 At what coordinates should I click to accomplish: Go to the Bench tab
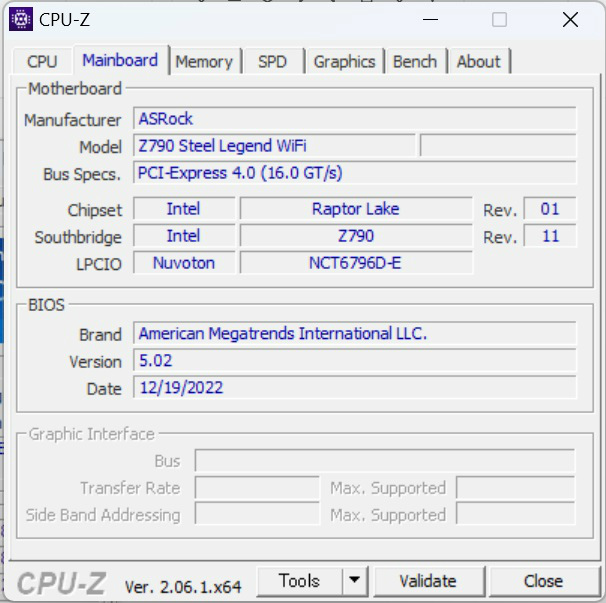415,61
